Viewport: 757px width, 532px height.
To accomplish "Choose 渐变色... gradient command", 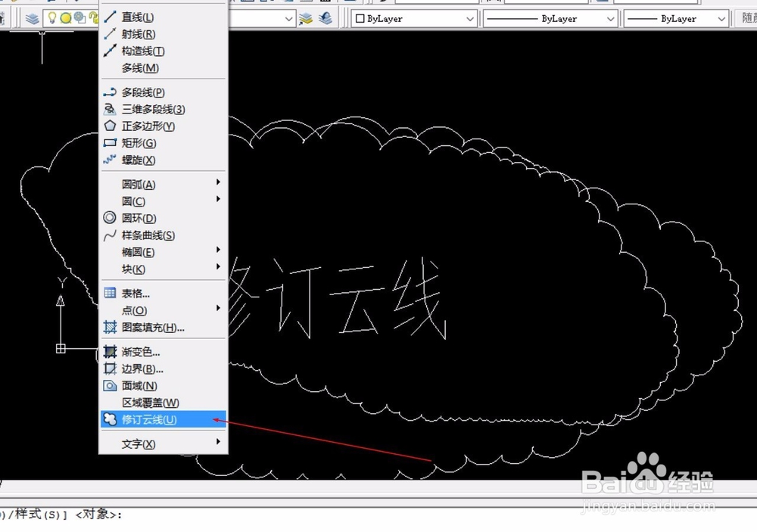I will pyautogui.click(x=164, y=352).
